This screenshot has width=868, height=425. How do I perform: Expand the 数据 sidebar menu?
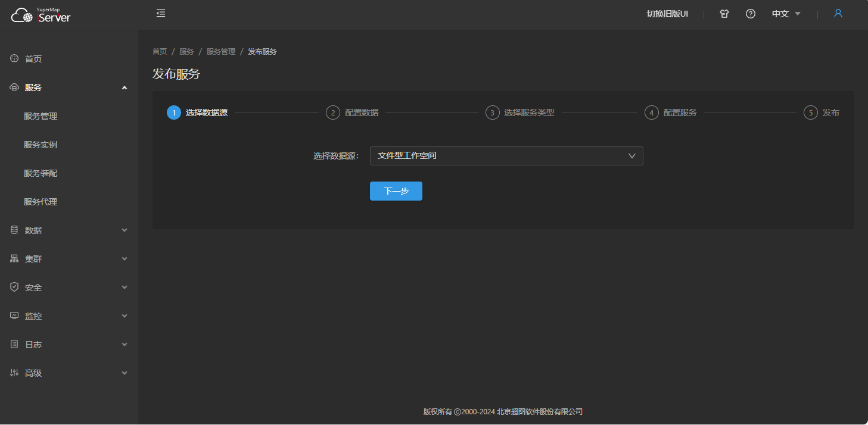(x=69, y=230)
